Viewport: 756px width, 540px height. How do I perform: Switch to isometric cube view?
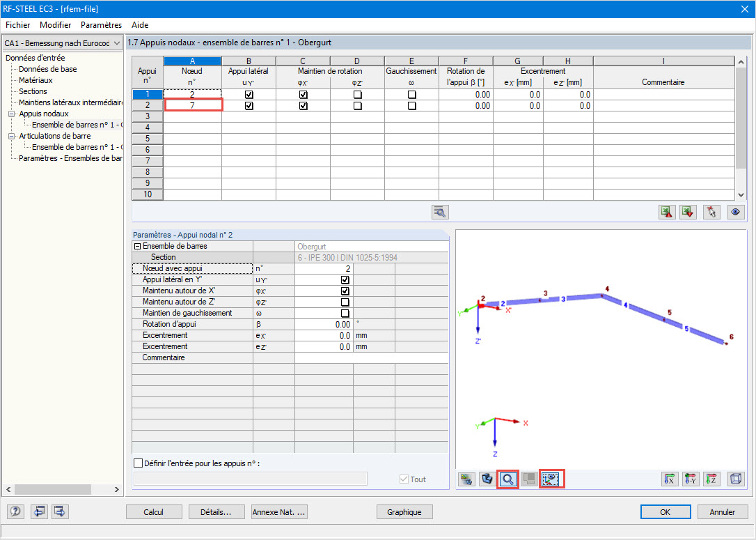(x=736, y=479)
